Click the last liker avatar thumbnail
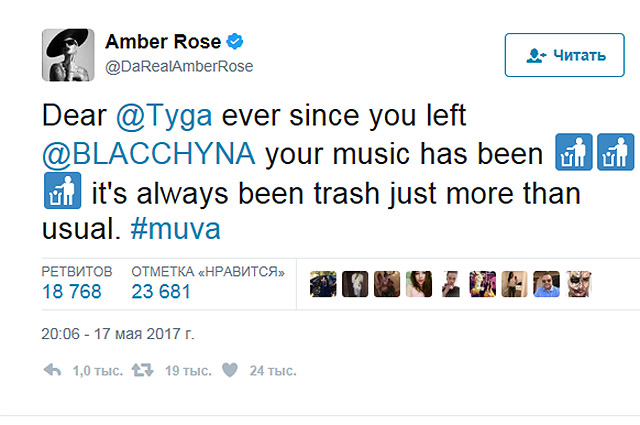Viewport: 640px width, 425px height. (x=581, y=285)
